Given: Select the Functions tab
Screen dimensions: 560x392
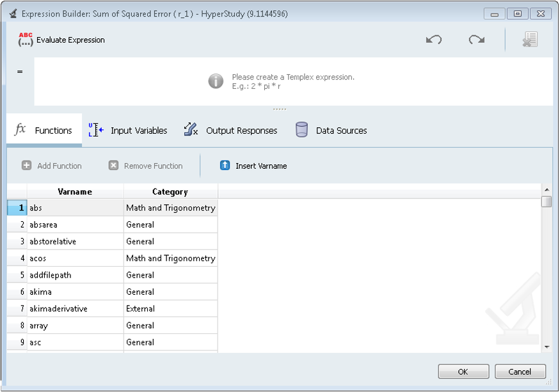Looking at the screenshot, I should coord(44,130).
